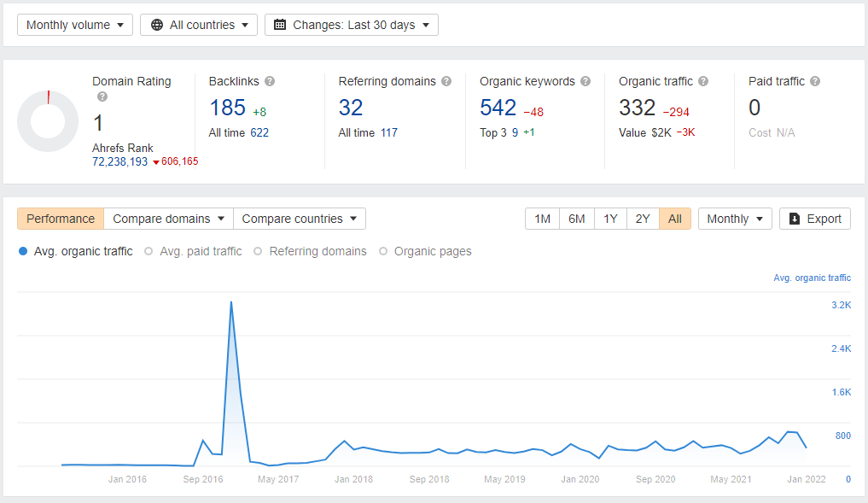This screenshot has width=868, height=503.
Task: Expand the Compare domains dropdown
Action: (167, 219)
